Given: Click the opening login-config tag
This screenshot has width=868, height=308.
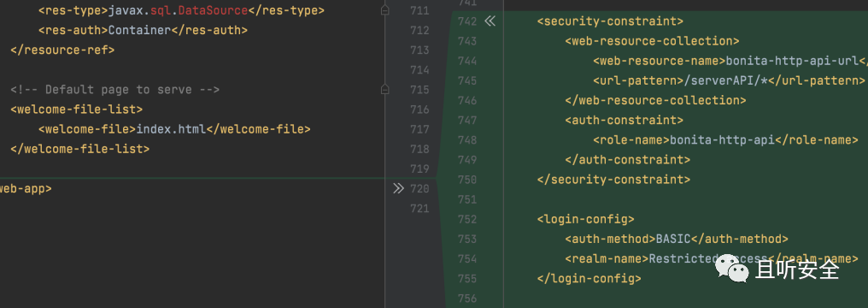Looking at the screenshot, I should click(586, 219).
